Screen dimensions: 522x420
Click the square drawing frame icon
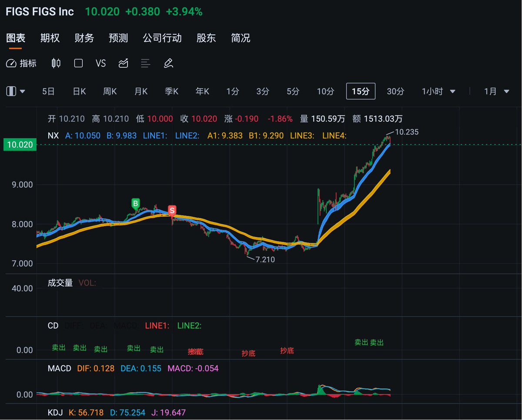(x=78, y=64)
